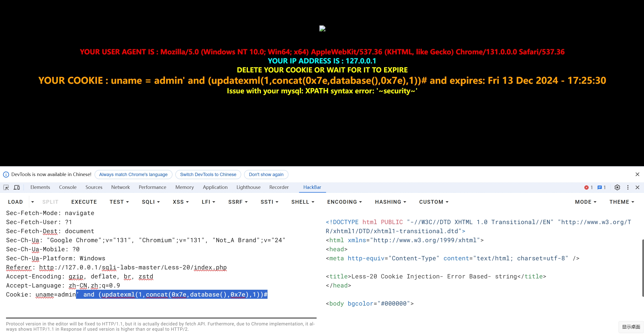
Task: Expand the THEME dropdown
Action: (622, 202)
